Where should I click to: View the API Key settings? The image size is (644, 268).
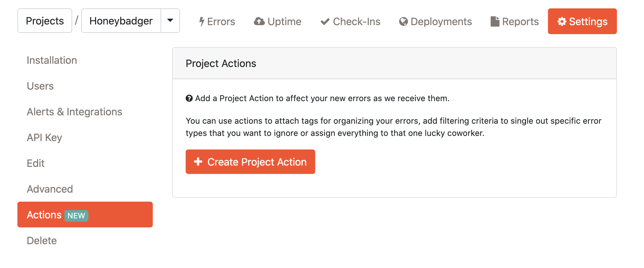click(x=44, y=138)
